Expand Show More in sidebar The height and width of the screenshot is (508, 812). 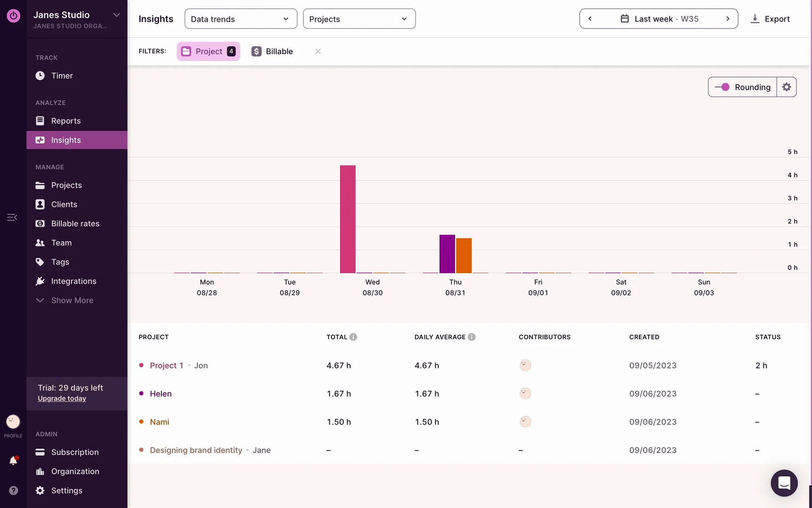(72, 300)
